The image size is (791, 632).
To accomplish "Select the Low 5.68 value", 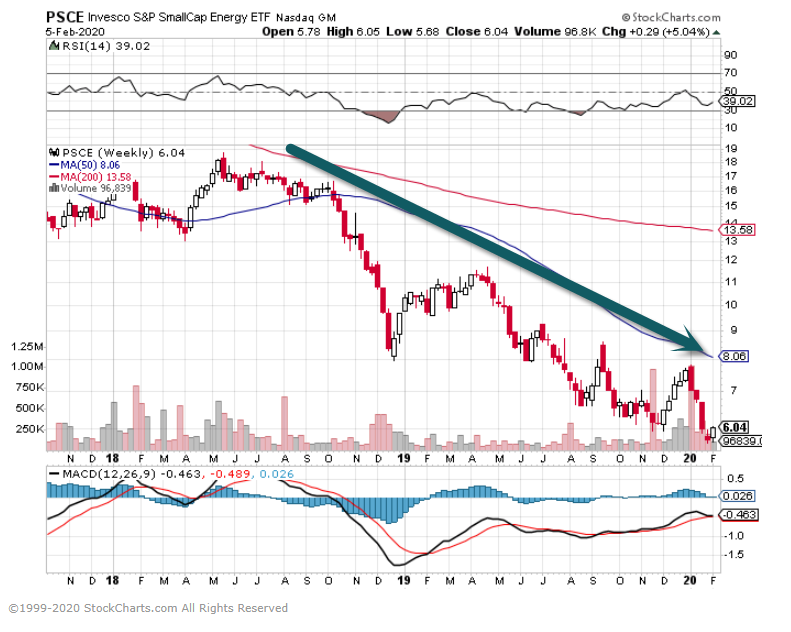I will click(x=413, y=31).
